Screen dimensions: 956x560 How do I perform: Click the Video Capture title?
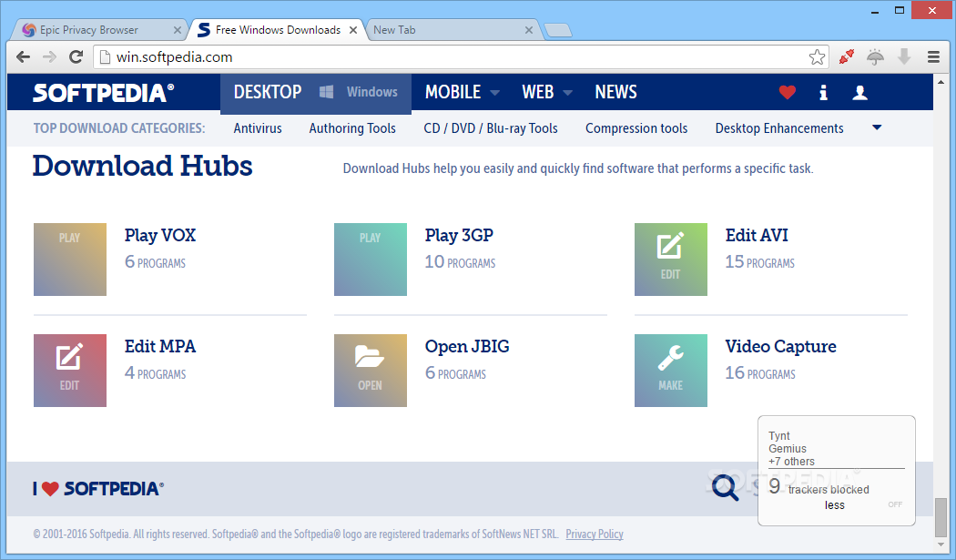click(x=780, y=347)
